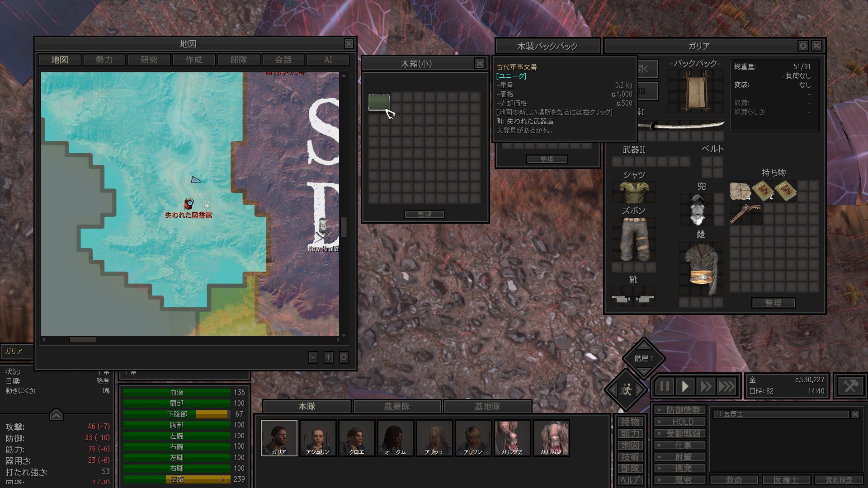This screenshot has width=868, height=488.
Task: Switch to the 作成 crafting tab
Action: pos(193,60)
